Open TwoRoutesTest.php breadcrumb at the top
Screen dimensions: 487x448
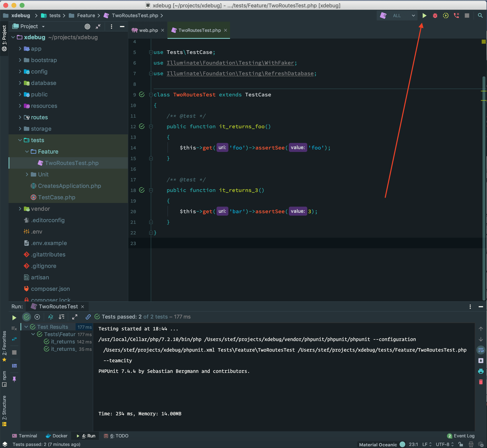click(x=135, y=15)
